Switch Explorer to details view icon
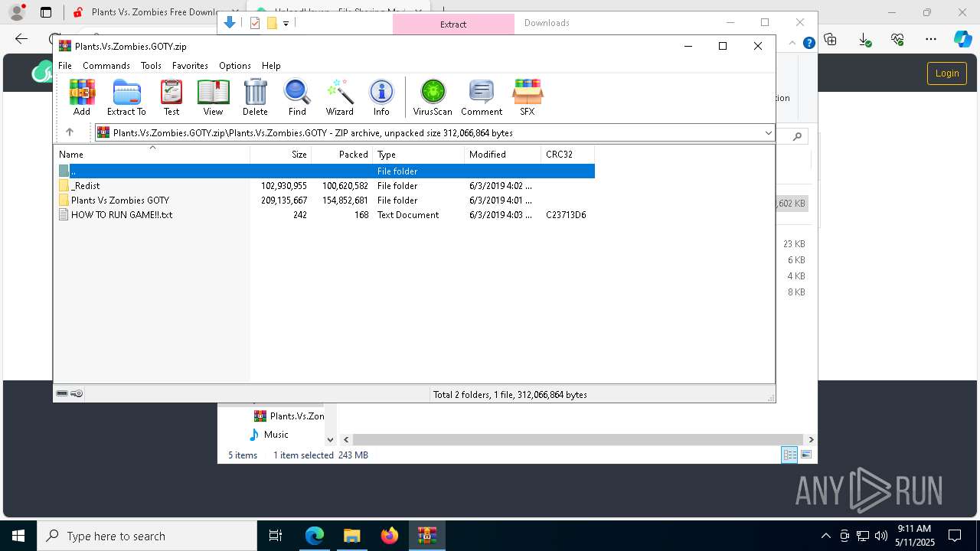This screenshot has height=551, width=980. (789, 455)
